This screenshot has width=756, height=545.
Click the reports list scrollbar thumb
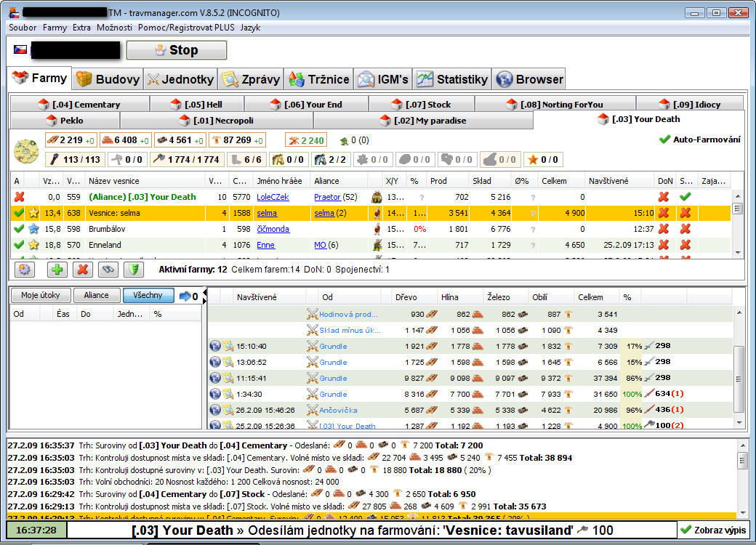739,379
